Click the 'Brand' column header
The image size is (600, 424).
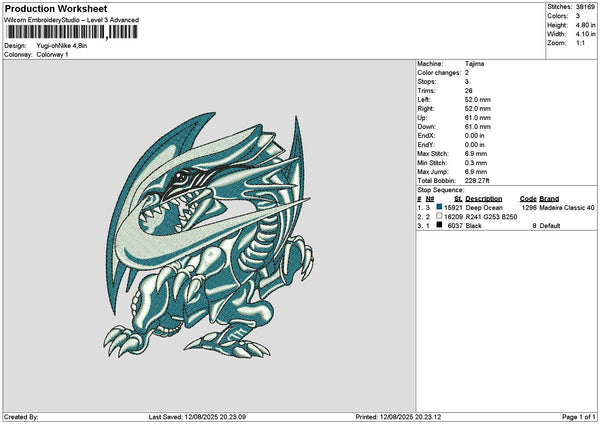click(549, 199)
